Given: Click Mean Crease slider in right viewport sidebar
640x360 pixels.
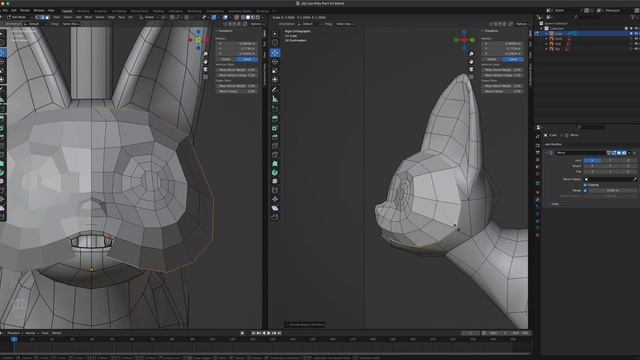Looking at the screenshot, I should coord(502,91).
